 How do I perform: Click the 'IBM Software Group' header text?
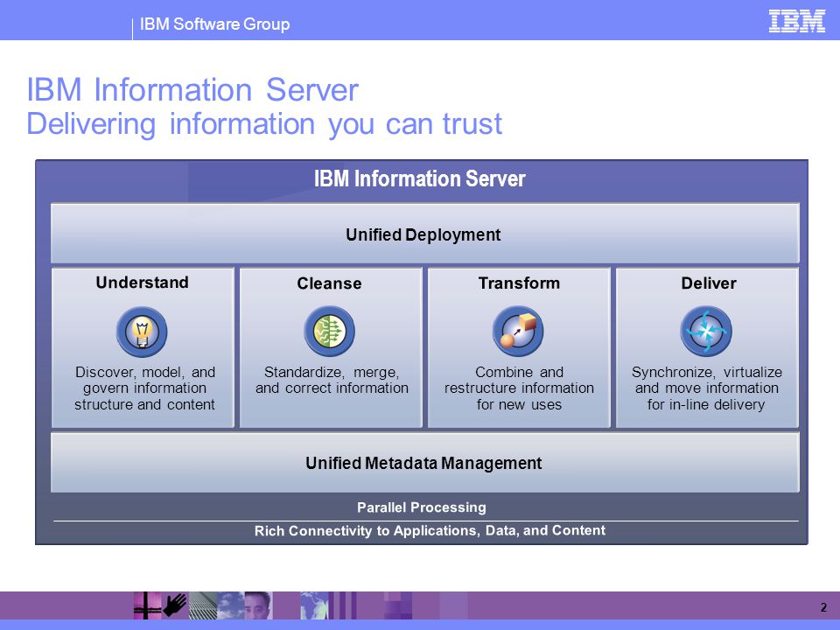click(x=215, y=24)
